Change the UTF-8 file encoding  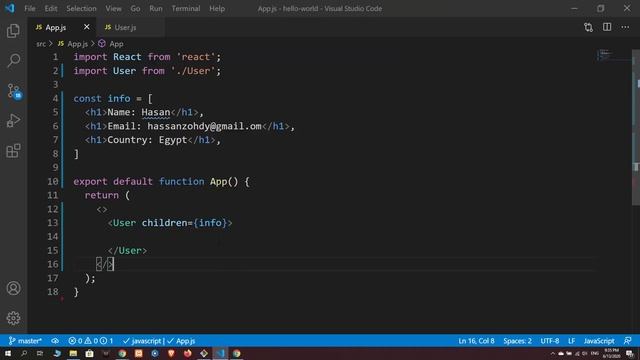coord(550,341)
